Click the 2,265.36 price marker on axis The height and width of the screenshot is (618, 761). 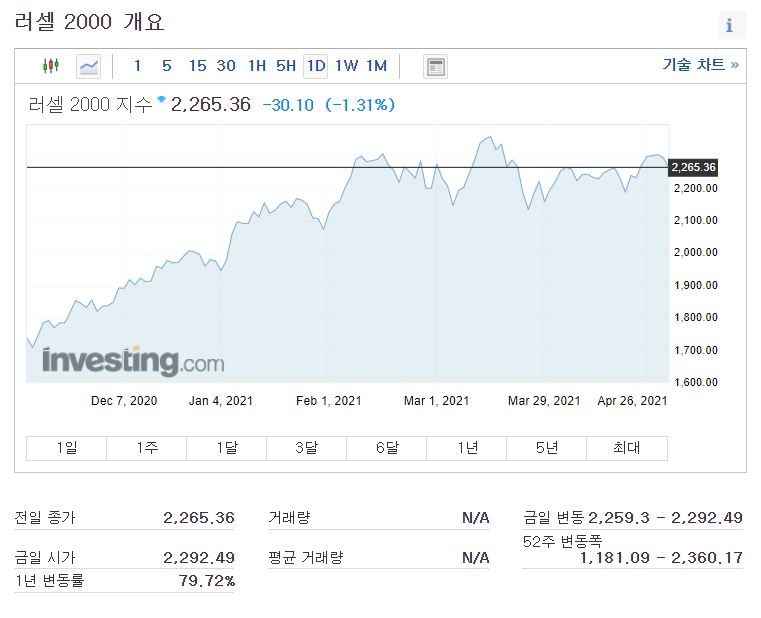[693, 167]
